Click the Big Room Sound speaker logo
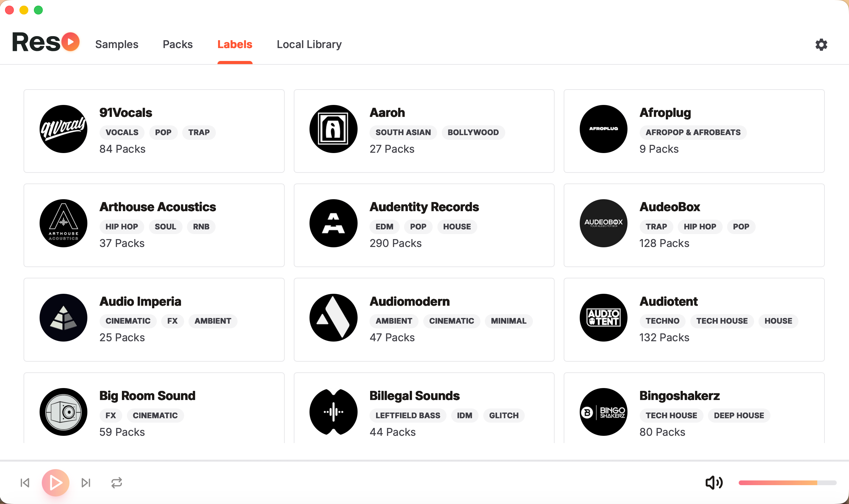 point(63,412)
